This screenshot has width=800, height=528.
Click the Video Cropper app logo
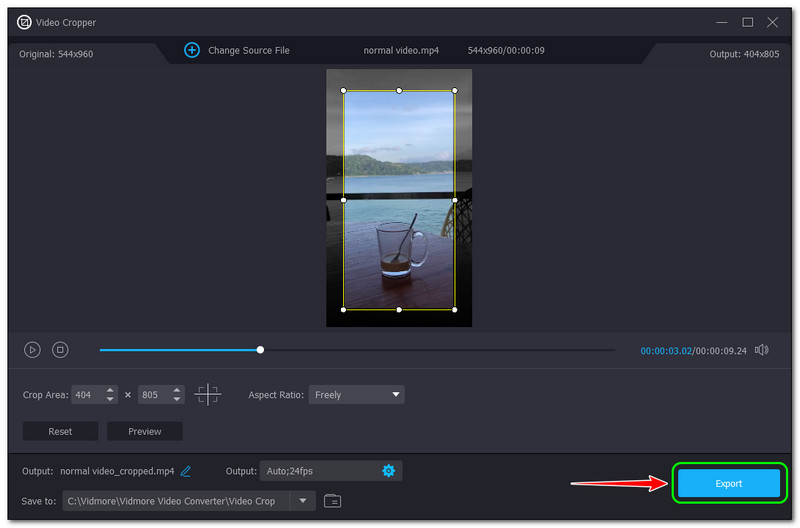24,22
